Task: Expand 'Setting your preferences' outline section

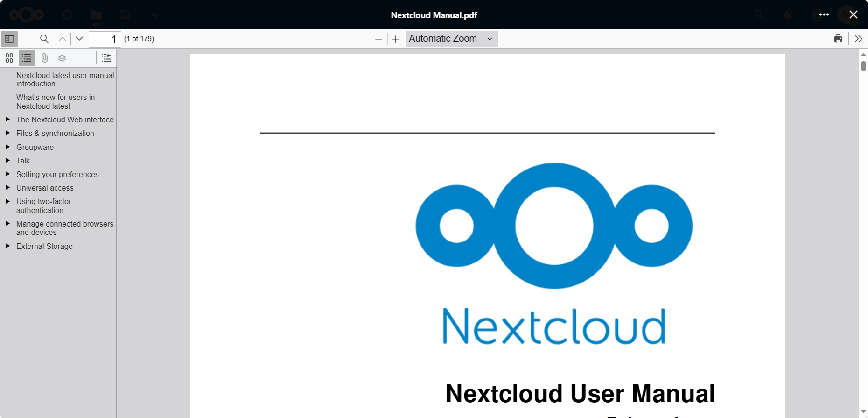Action: click(x=7, y=174)
